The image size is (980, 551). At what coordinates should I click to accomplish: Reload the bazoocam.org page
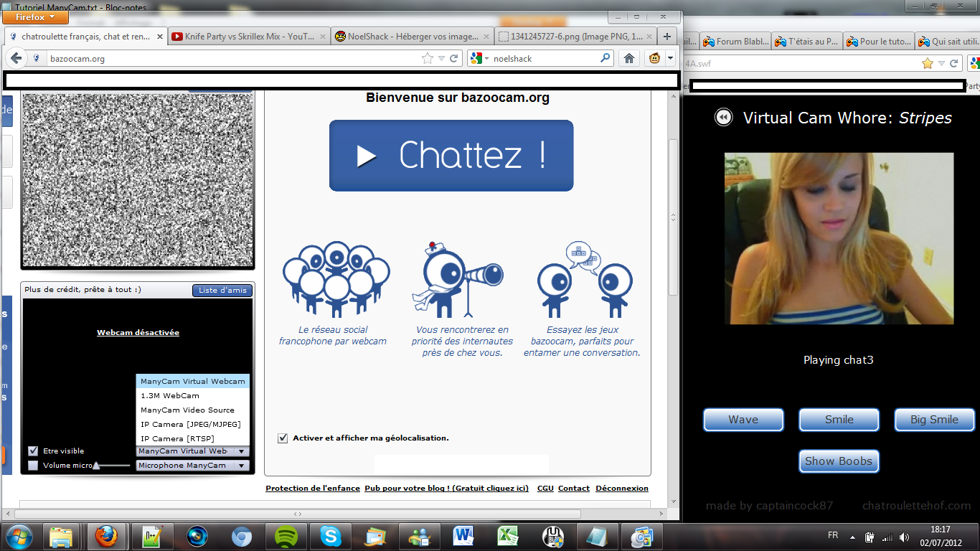tap(454, 58)
